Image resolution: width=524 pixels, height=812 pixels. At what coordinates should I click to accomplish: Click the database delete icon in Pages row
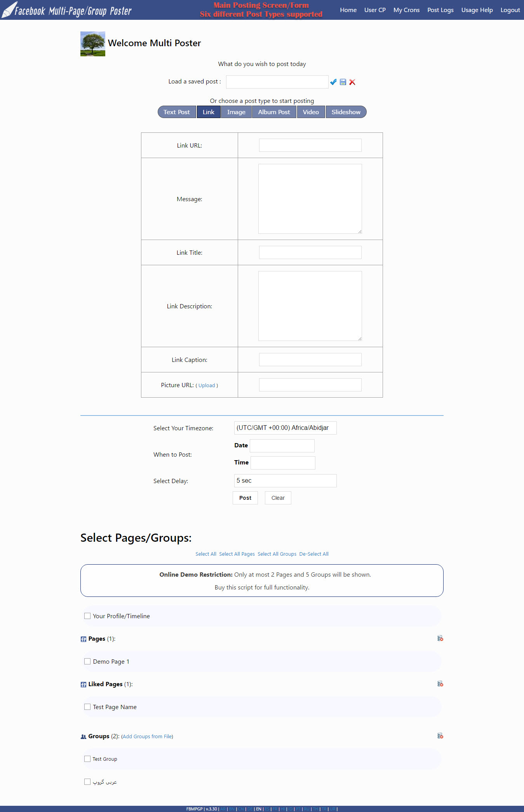pyautogui.click(x=440, y=638)
